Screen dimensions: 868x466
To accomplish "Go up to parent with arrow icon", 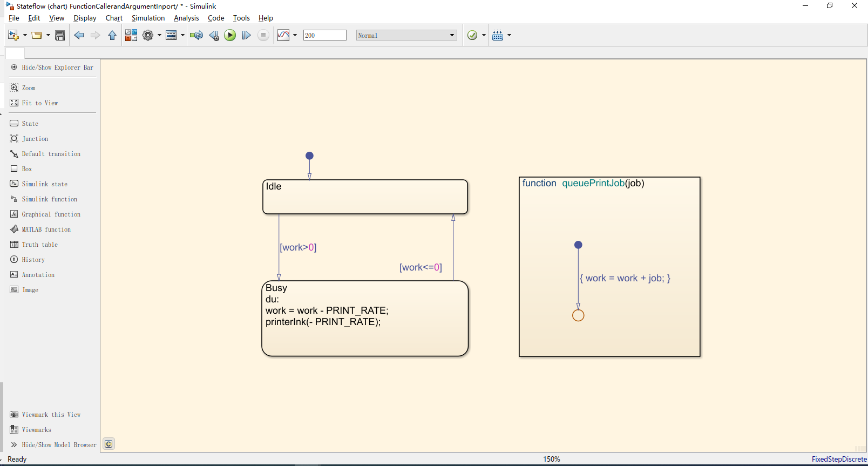I will pos(112,36).
